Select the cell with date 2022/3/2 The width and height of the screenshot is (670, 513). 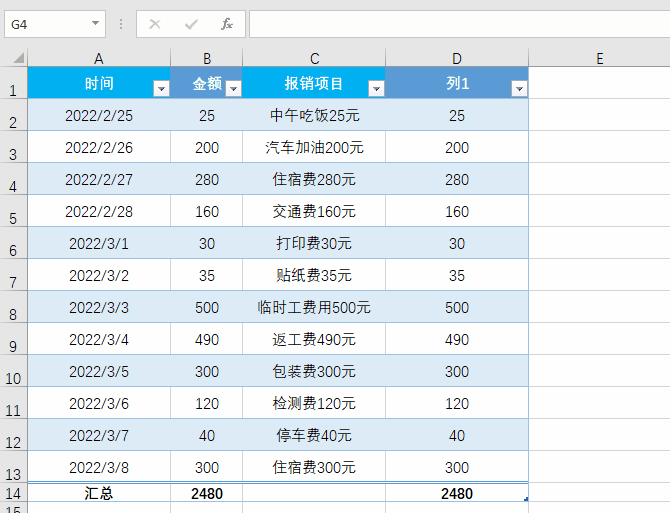[99, 276]
